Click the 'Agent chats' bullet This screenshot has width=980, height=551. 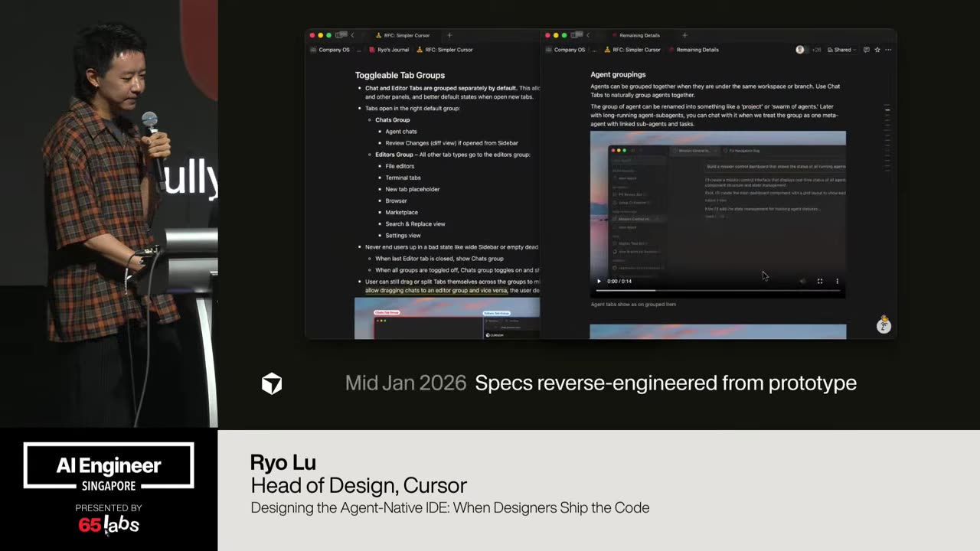tap(401, 132)
